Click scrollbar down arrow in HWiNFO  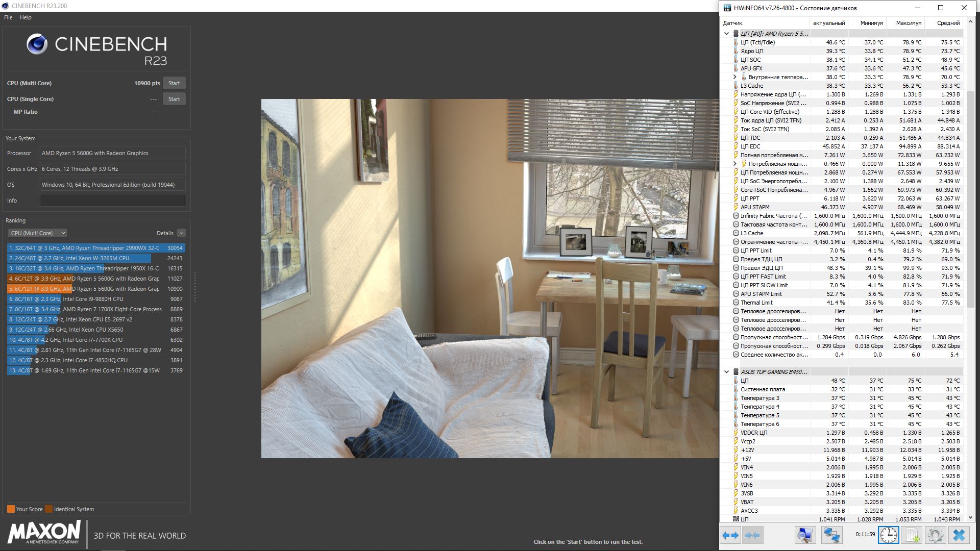point(971,517)
